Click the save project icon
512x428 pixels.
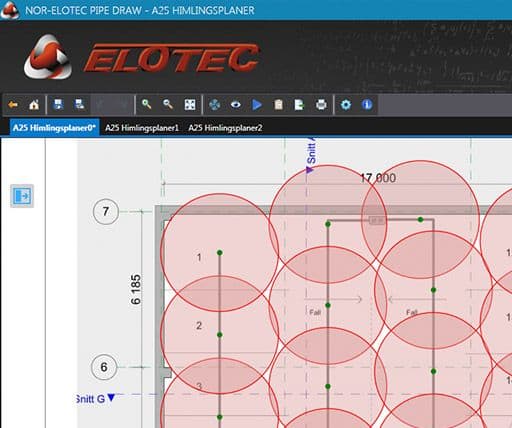pos(58,105)
